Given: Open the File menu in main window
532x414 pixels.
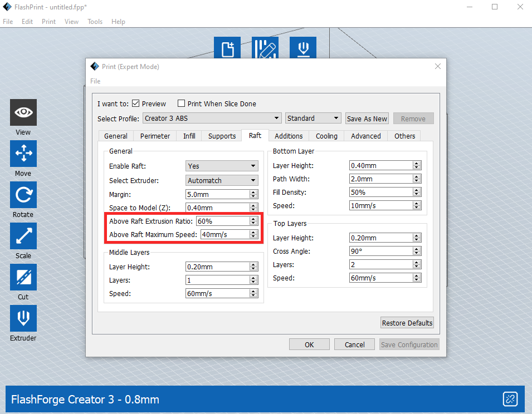Looking at the screenshot, I should [8, 21].
